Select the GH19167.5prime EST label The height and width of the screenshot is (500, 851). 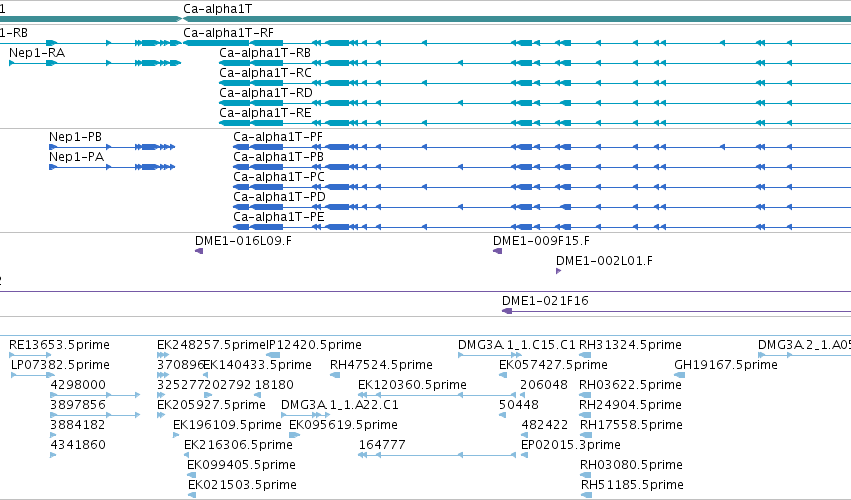(726, 365)
